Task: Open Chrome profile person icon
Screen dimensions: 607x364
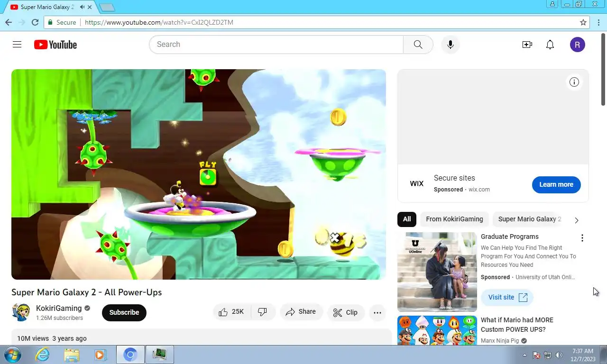Action: 552,4
